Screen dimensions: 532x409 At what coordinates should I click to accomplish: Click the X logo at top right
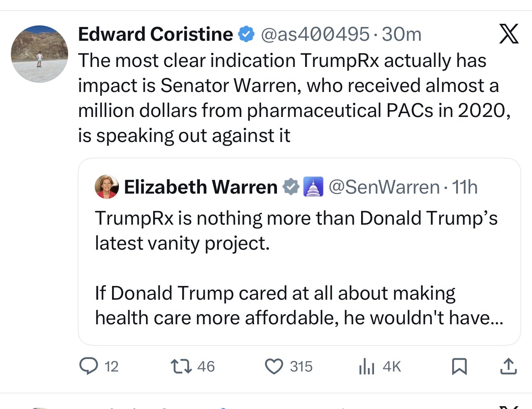point(509,33)
